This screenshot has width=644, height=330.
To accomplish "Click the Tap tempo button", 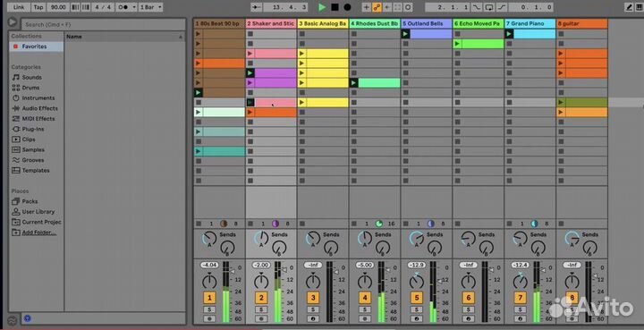I will [x=38, y=7].
